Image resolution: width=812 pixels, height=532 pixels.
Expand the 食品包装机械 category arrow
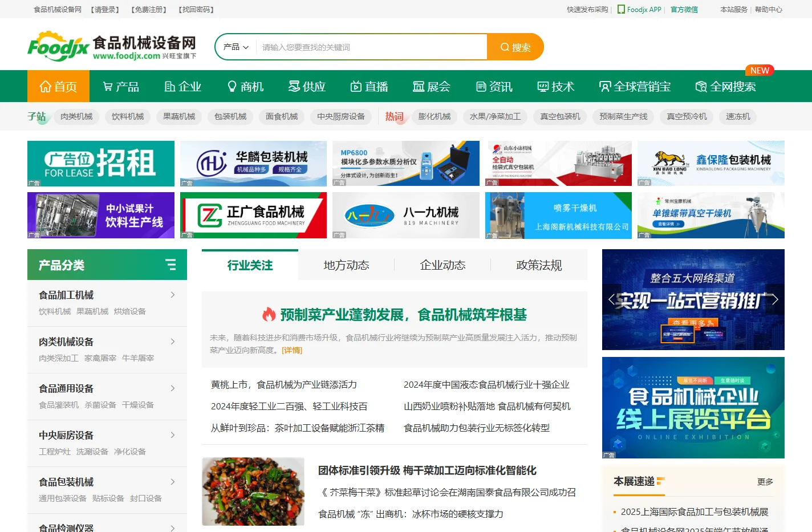[173, 482]
